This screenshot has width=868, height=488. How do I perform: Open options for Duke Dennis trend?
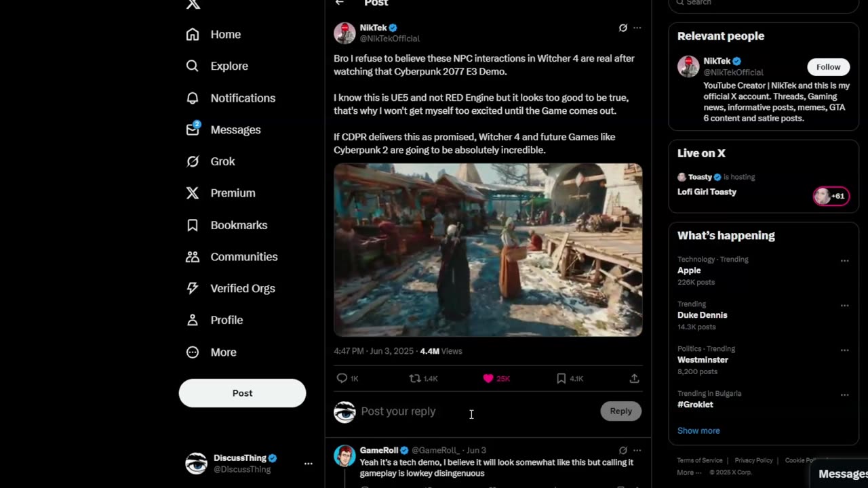pyautogui.click(x=844, y=306)
